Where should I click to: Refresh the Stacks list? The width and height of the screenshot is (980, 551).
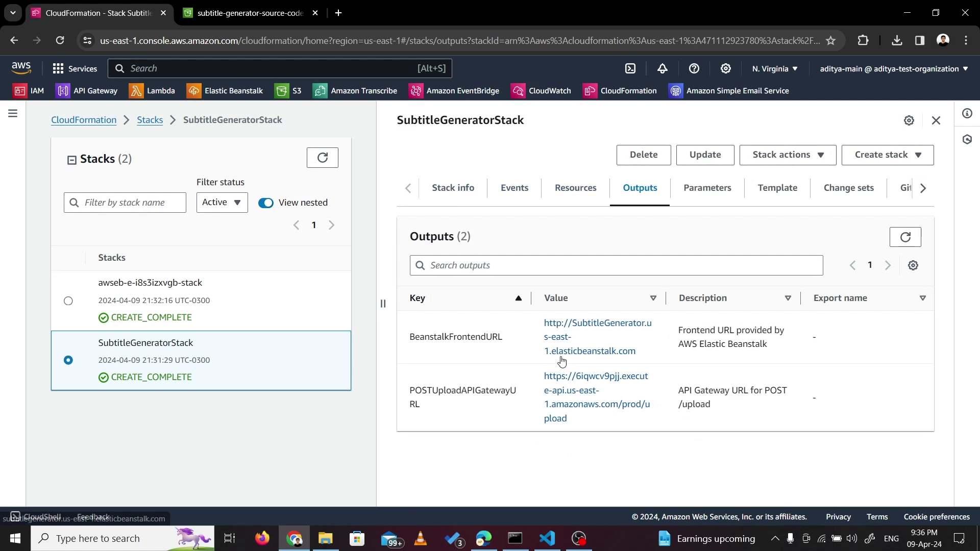tap(322, 158)
